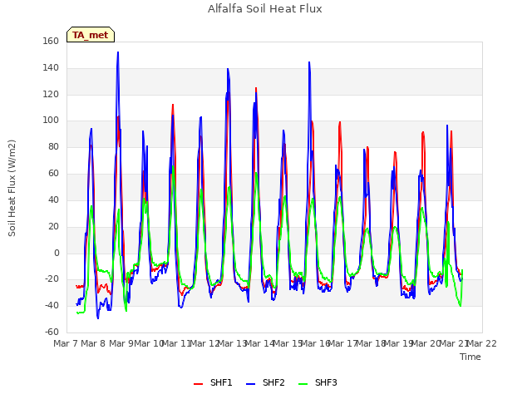Click the Mar 9 x-axis label
Screen dimensions: 532x399
click(121, 343)
